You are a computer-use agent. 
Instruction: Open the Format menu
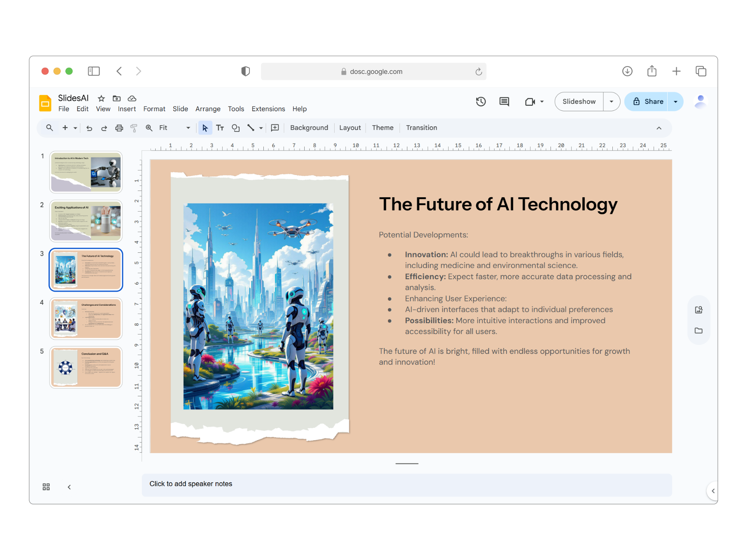[154, 109]
